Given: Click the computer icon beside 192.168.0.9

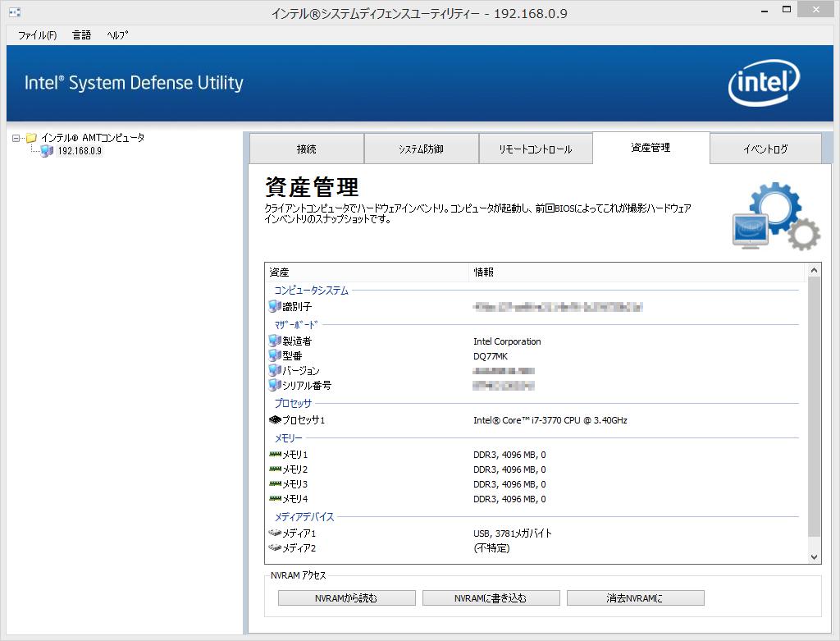Looking at the screenshot, I should click(x=47, y=151).
